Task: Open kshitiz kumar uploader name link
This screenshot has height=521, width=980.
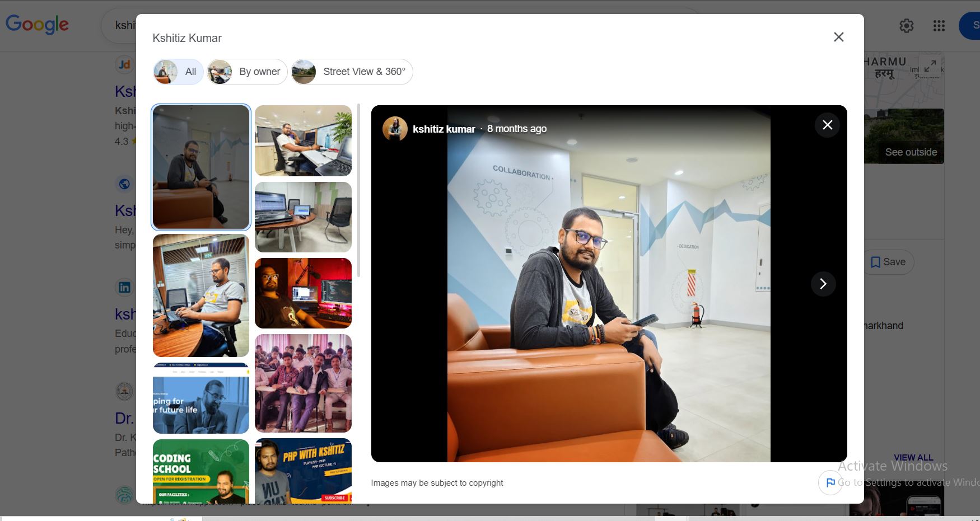Action: tap(444, 129)
